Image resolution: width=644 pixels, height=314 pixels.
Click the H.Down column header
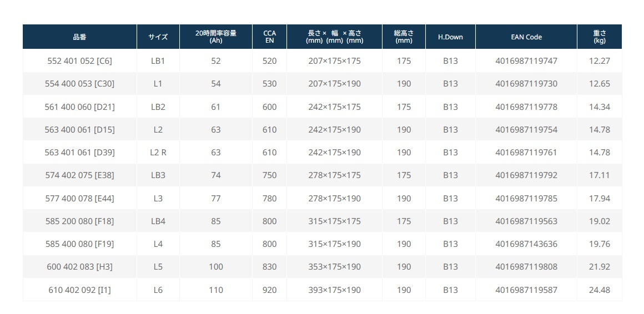[450, 37]
